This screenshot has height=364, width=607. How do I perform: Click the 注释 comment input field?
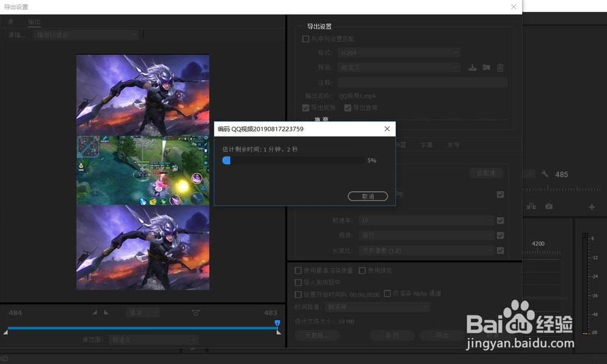[422, 83]
